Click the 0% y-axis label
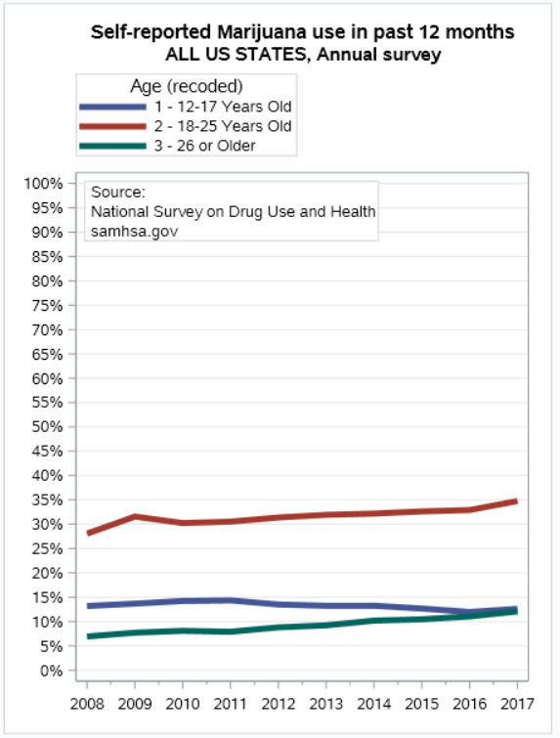 coord(51,671)
